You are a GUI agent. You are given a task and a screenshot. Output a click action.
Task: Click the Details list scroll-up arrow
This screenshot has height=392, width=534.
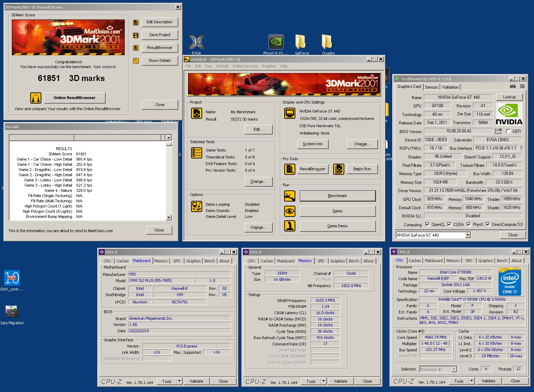point(169,138)
